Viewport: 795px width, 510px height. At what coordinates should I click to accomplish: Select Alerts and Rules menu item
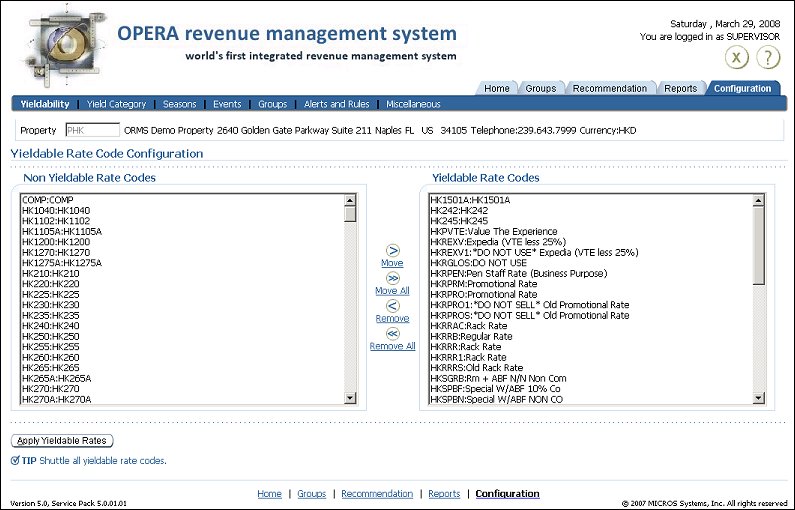336,104
